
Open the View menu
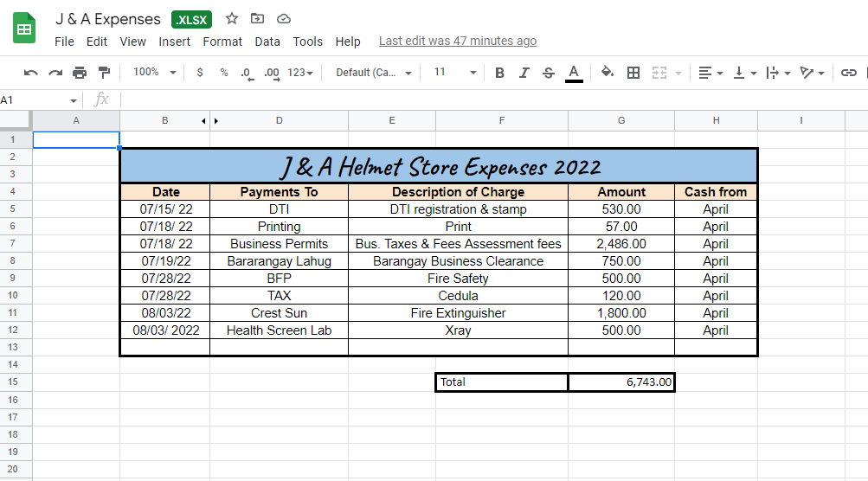pyautogui.click(x=133, y=42)
